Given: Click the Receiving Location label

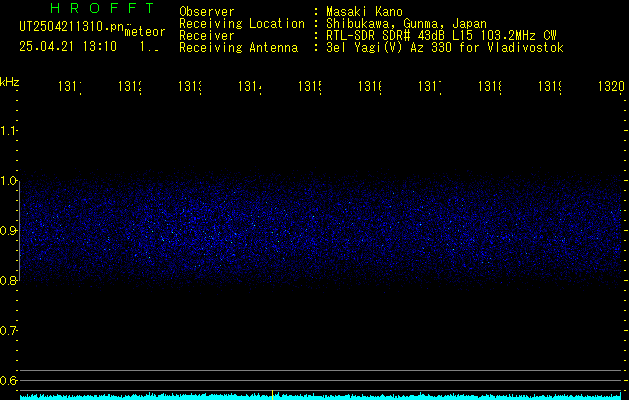Looking at the screenshot, I should click(x=242, y=24).
